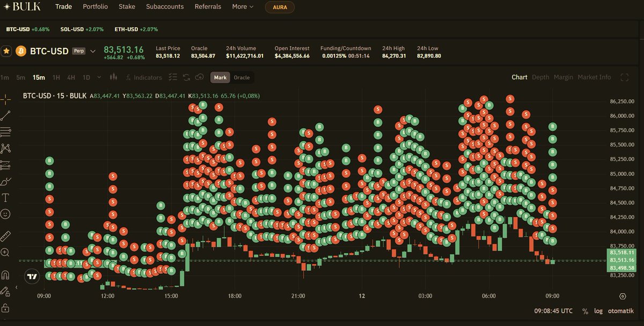This screenshot has width=644, height=326.
Task: Select the XABCD pattern tool
Action: (6, 148)
